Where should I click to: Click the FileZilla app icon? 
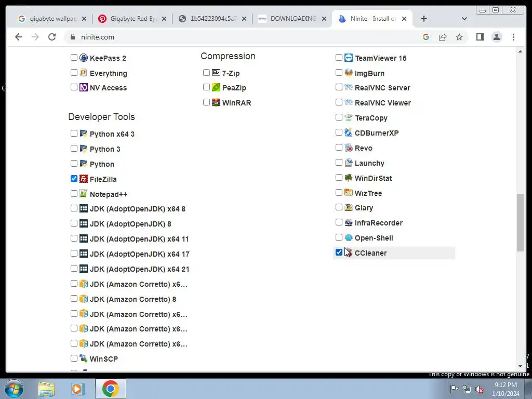pos(84,179)
